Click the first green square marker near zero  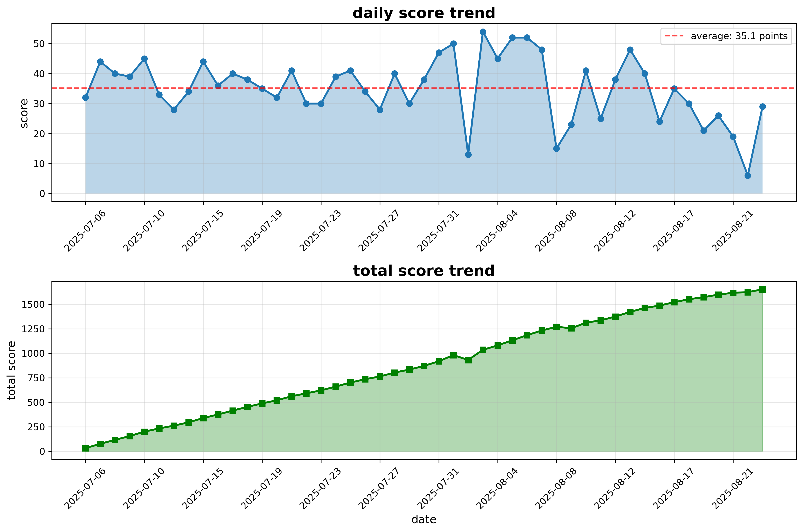85,448
